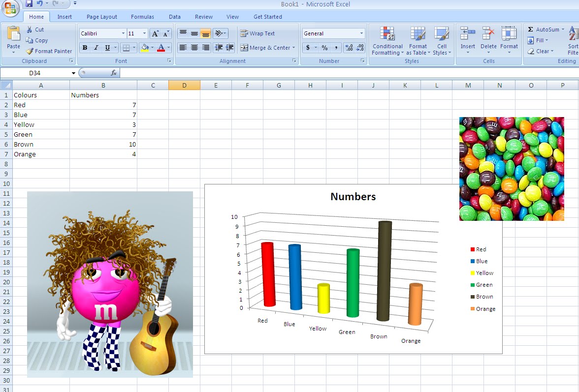Open the Name Box dropdown arrow
579x392 pixels.
(x=73, y=73)
